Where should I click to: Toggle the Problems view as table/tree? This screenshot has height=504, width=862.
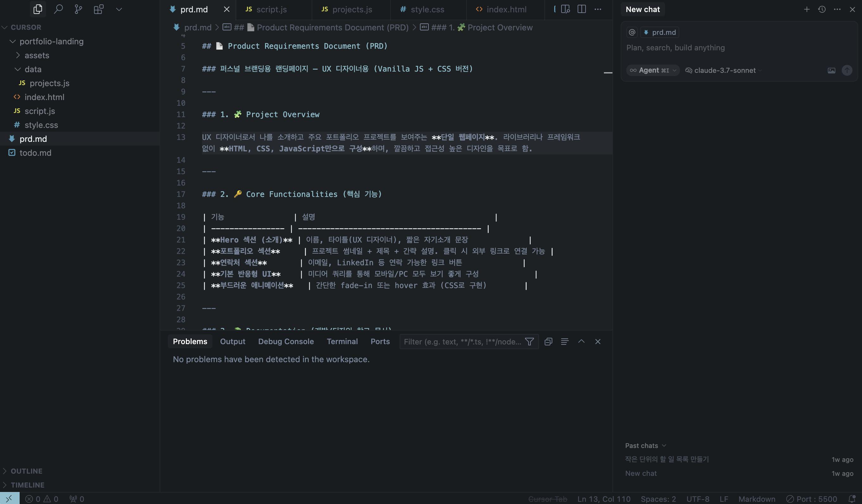click(x=565, y=342)
